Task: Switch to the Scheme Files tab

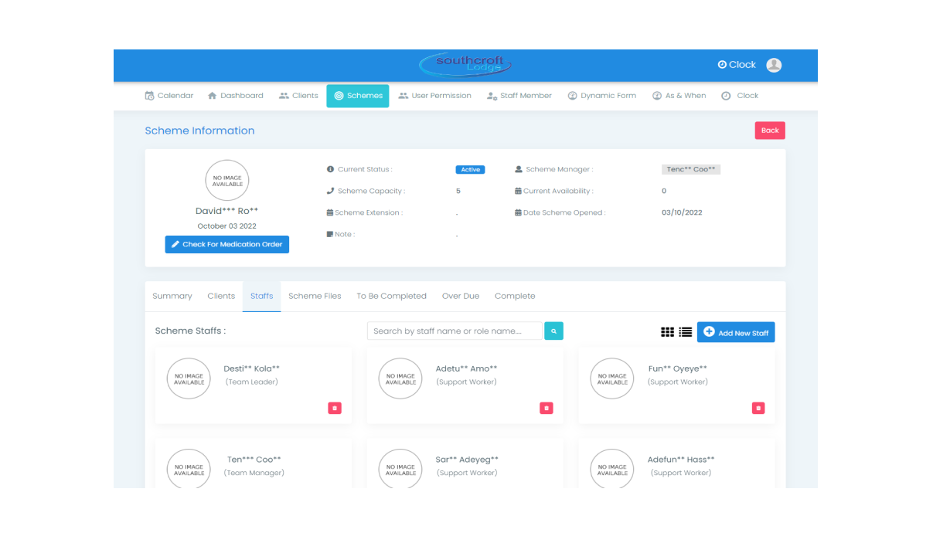Action: (315, 296)
